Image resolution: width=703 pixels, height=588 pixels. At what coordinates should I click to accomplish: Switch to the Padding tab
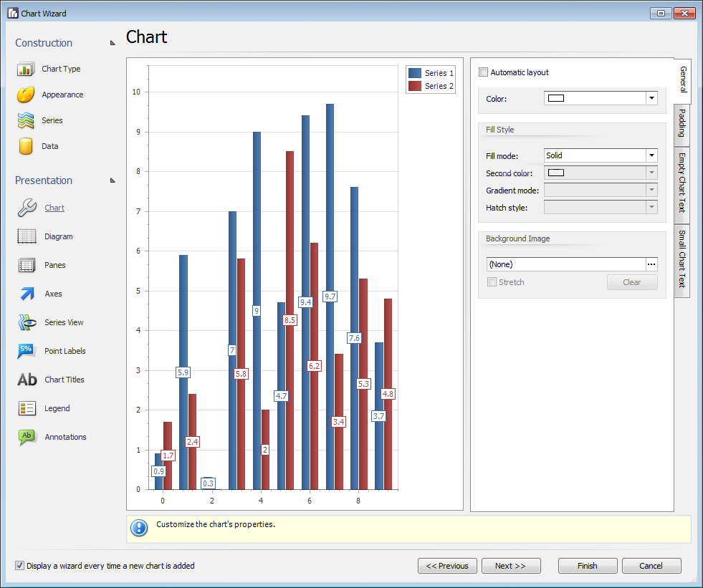[682, 123]
